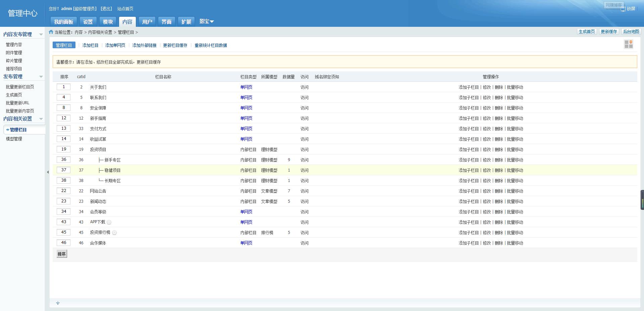Viewport: 644px width, 311px height.
Task: Switch to the 用户 tab
Action: (x=147, y=22)
